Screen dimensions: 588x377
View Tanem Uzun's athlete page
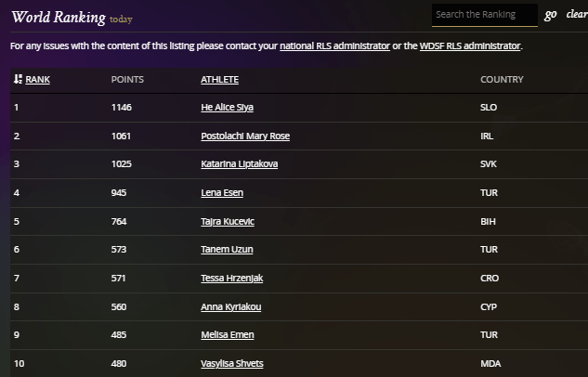(x=227, y=249)
